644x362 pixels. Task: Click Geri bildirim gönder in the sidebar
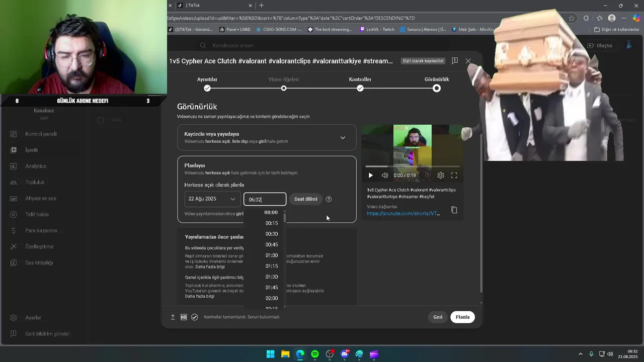tap(47, 334)
